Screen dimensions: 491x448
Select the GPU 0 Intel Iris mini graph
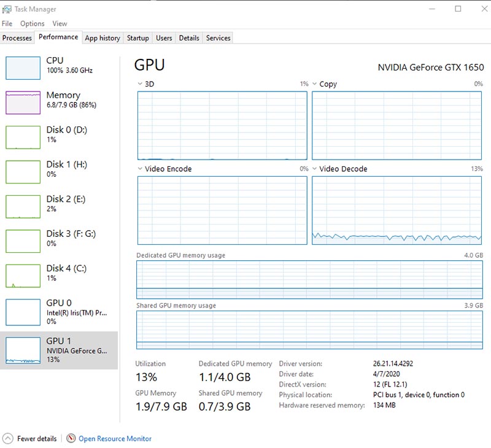click(x=23, y=312)
